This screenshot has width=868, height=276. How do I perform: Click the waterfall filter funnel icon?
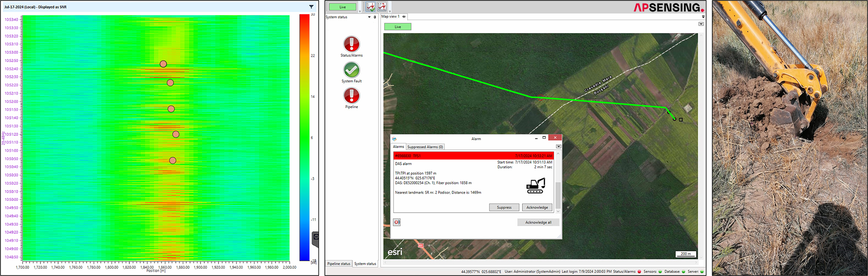click(x=311, y=7)
